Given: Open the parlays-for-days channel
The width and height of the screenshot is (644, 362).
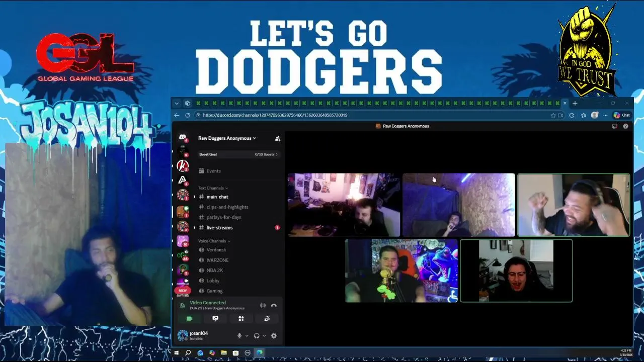Looking at the screenshot, I should point(237,217).
